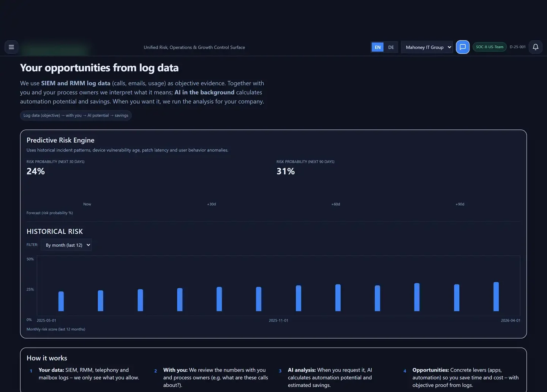Click the 'Log data (objective)' pill

coord(76,115)
